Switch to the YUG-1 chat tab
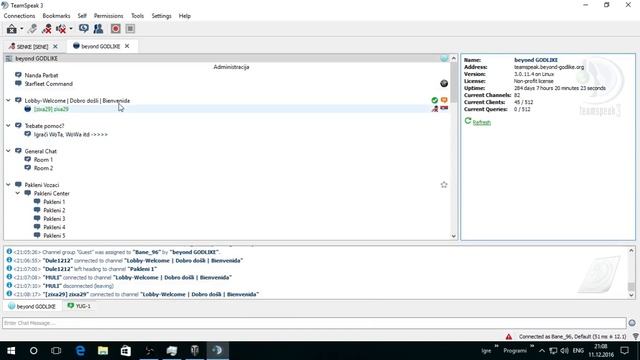 pos(79,306)
